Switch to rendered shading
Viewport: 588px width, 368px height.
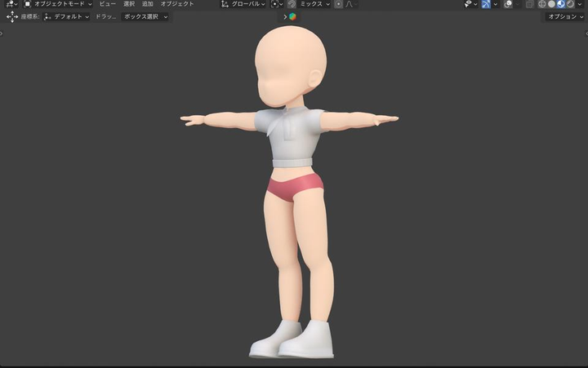point(570,4)
